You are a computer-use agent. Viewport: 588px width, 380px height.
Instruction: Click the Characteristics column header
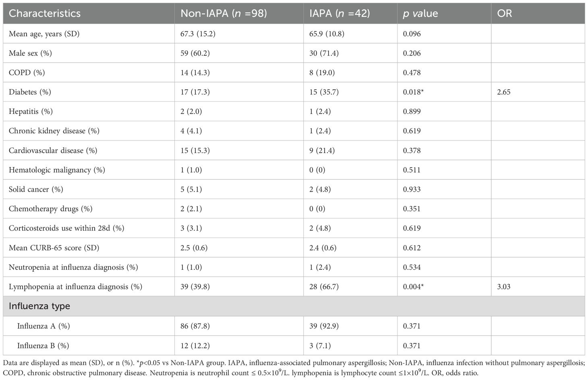tap(45, 13)
